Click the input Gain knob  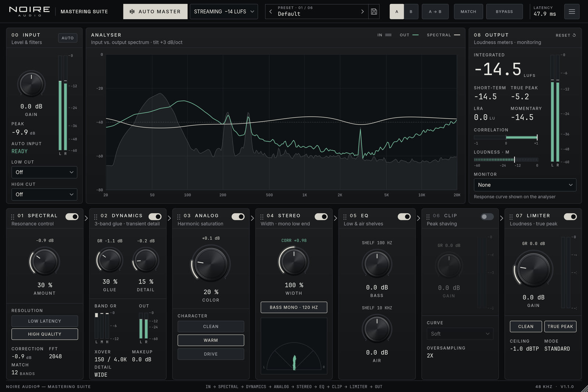(x=31, y=84)
